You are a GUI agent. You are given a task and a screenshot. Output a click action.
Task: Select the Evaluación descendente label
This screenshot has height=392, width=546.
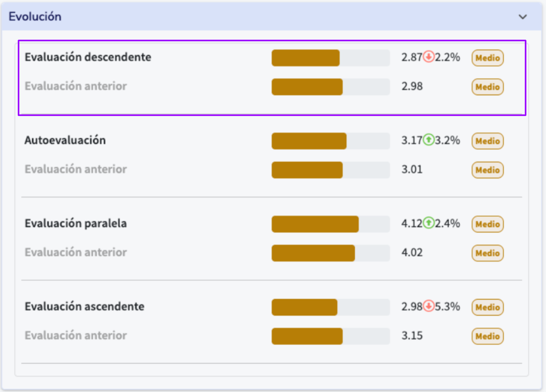[x=88, y=57]
